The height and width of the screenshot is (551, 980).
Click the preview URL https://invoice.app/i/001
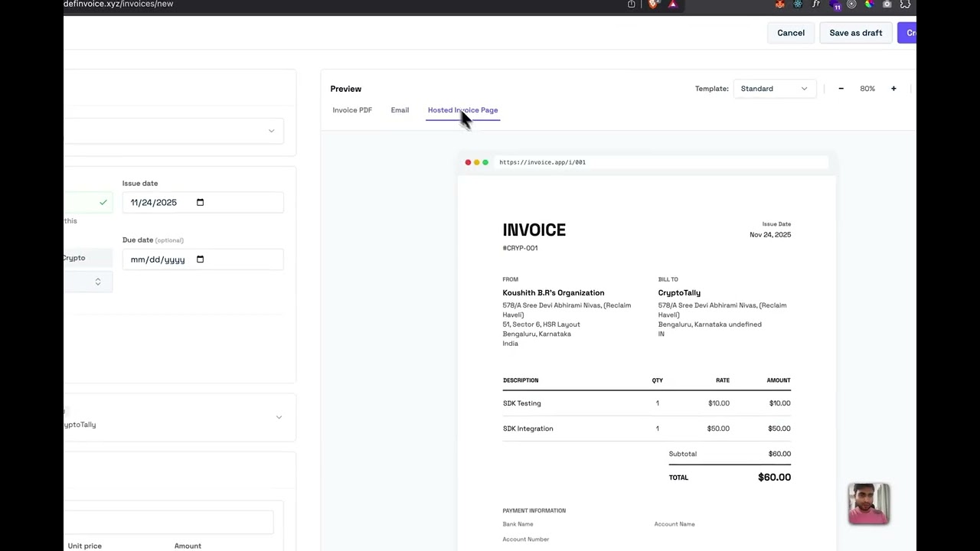pyautogui.click(x=542, y=162)
